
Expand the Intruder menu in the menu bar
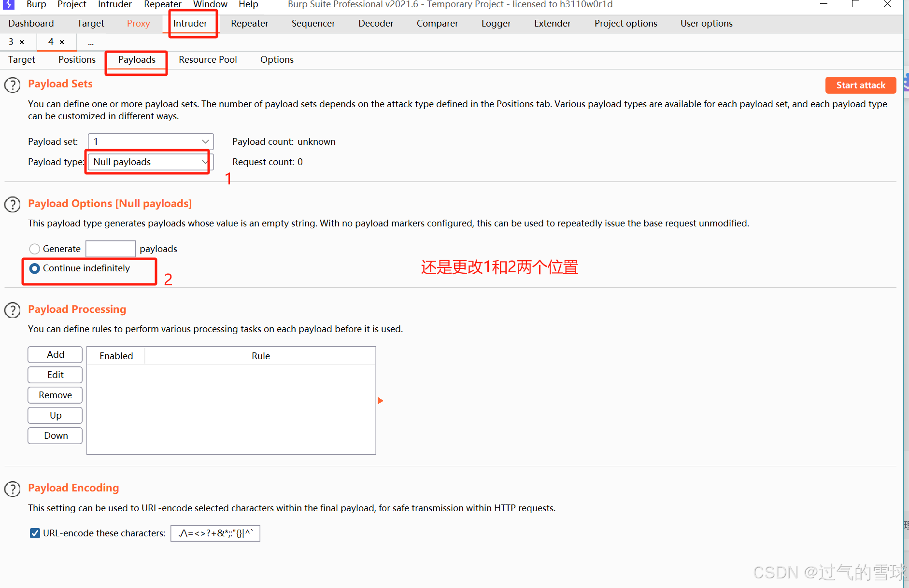tap(114, 5)
